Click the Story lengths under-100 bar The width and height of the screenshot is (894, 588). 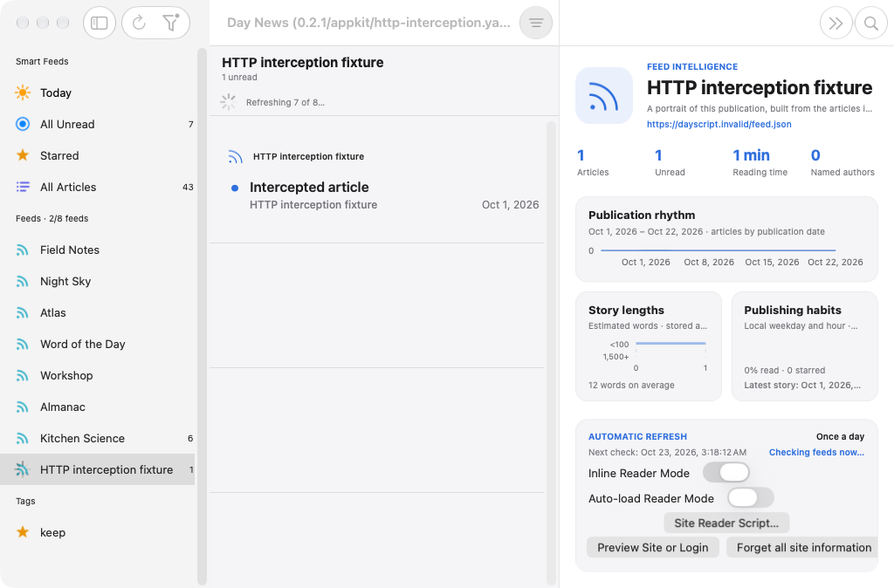pos(670,344)
